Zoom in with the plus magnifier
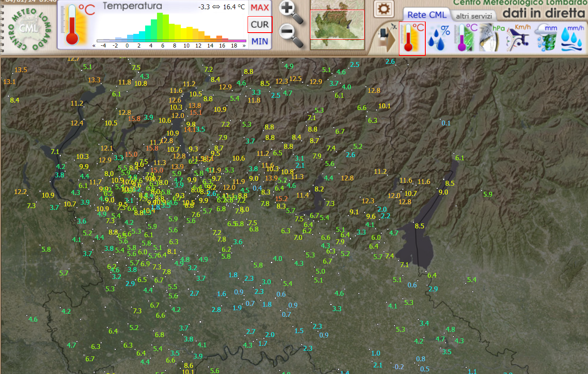 [292, 12]
